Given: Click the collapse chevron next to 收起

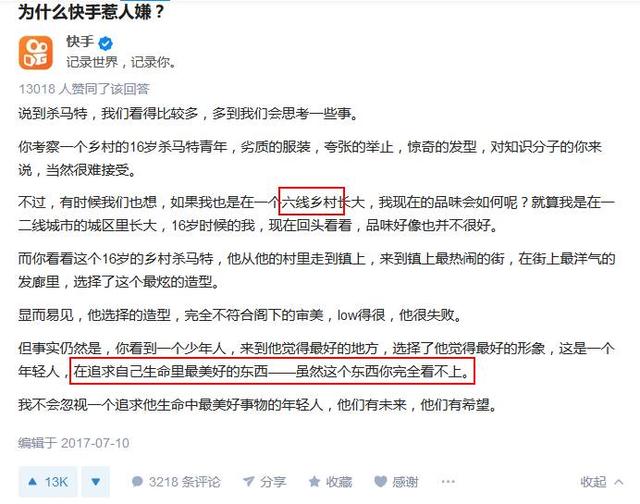Looking at the screenshot, I should pos(618,482).
